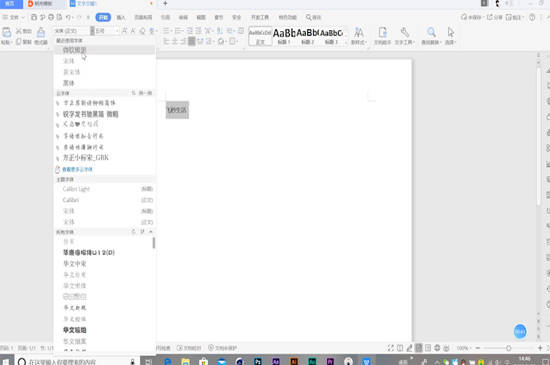550x365 pixels.
Task: Open the font name combo box
Action: (71, 31)
